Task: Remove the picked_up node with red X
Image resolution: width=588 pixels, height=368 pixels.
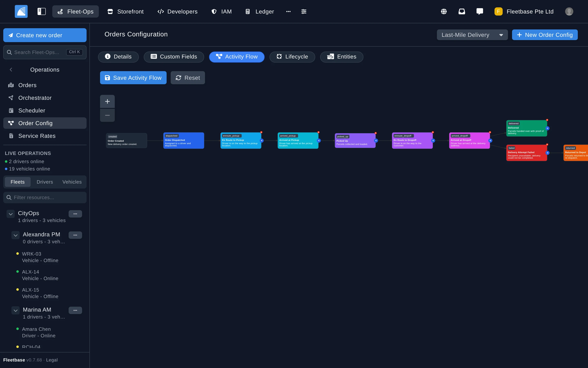Action: [x=376, y=133]
